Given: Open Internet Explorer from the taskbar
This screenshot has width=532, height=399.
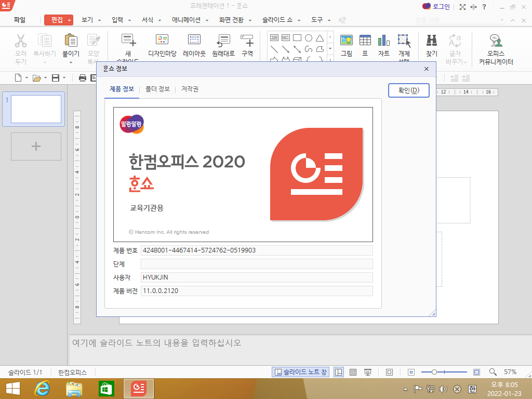Looking at the screenshot, I should (42, 389).
